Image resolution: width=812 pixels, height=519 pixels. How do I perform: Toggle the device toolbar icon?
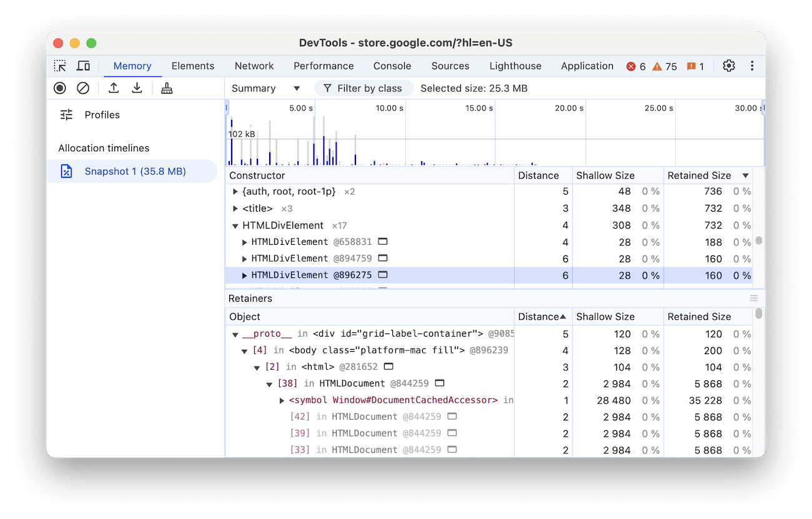[83, 66]
